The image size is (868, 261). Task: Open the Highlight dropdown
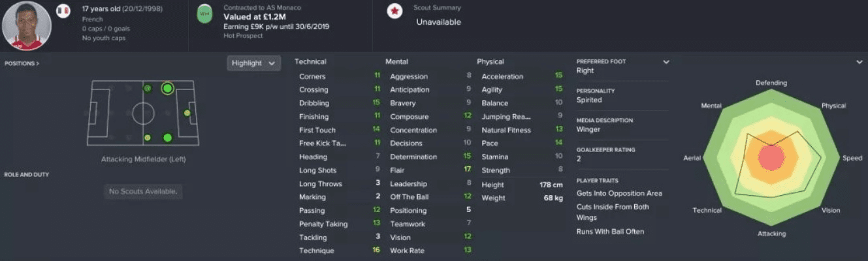coord(254,63)
